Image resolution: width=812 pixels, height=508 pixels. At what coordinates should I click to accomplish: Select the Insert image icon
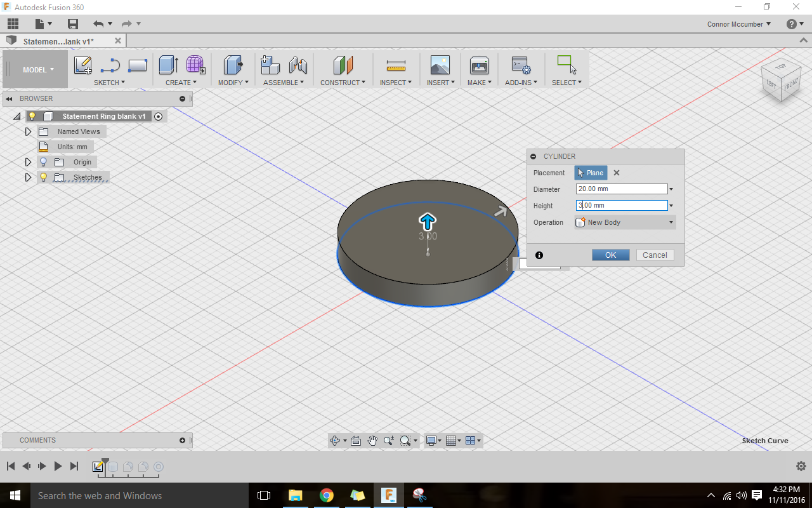pyautogui.click(x=440, y=65)
